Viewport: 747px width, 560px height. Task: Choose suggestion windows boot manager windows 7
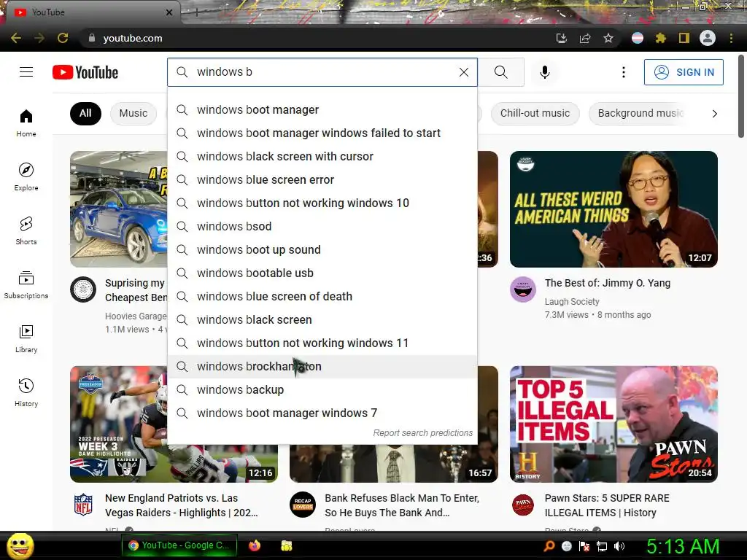322,413
